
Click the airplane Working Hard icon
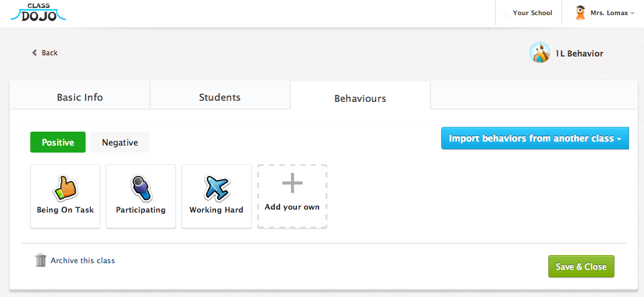[217, 188]
